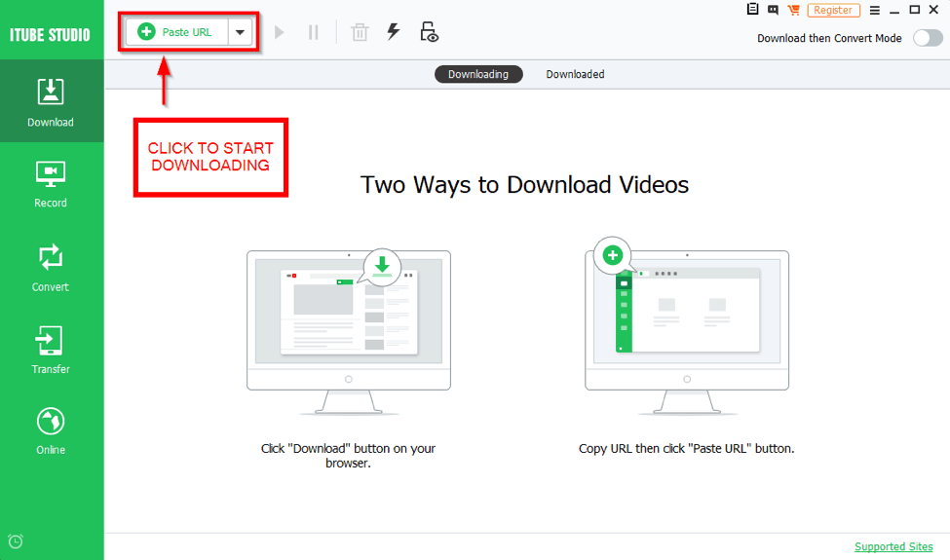This screenshot has height=560, width=950.
Task: Open the shopping cart purchase icon
Action: click(x=793, y=10)
